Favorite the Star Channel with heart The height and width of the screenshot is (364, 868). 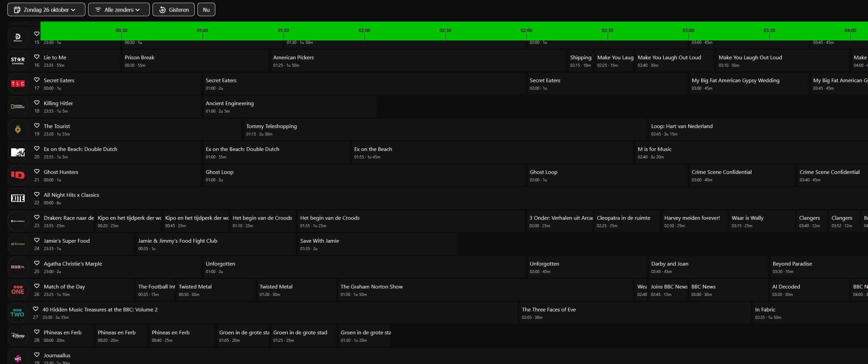[x=37, y=57]
